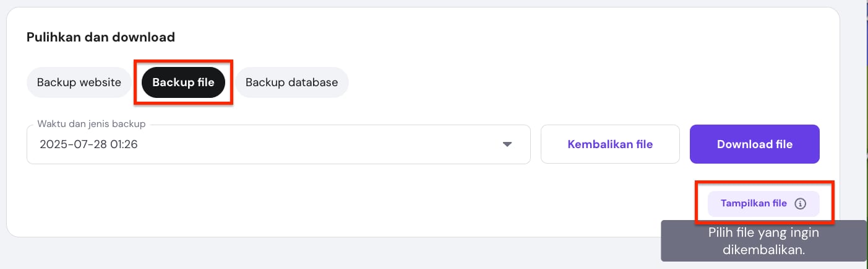The image size is (868, 269).
Task: Click the purple Download file button
Action: [x=754, y=144]
